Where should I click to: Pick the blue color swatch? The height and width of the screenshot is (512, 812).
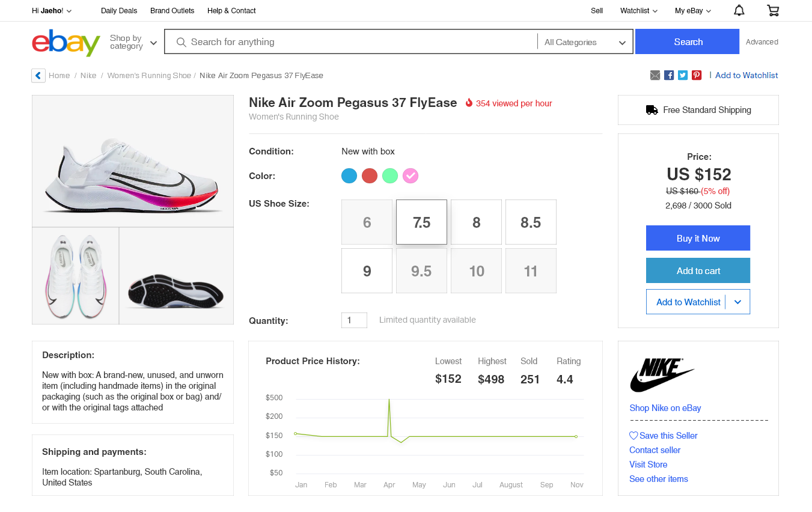349,175
